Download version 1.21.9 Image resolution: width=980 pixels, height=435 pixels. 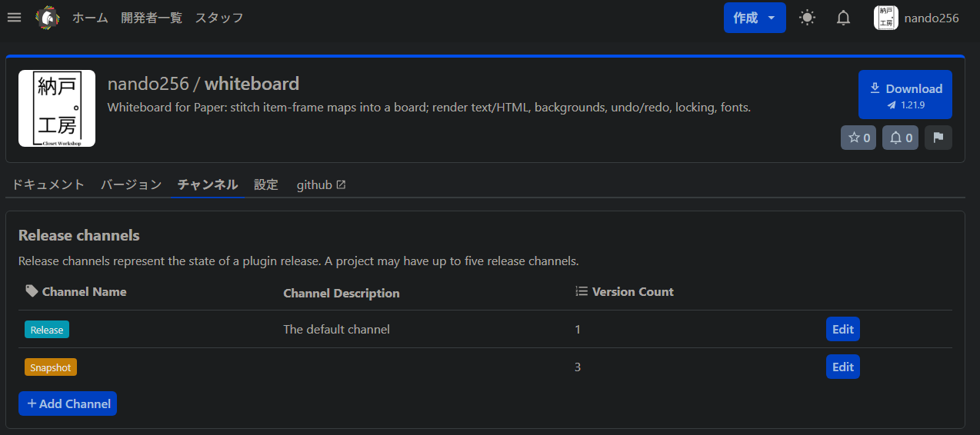(905, 95)
